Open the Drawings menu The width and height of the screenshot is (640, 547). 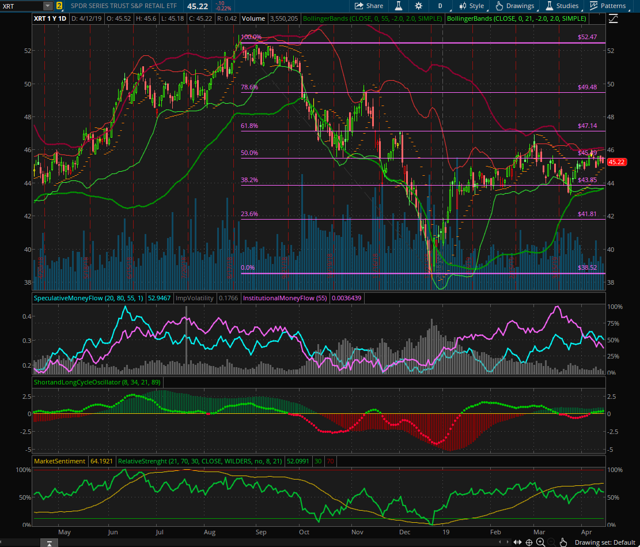516,6
